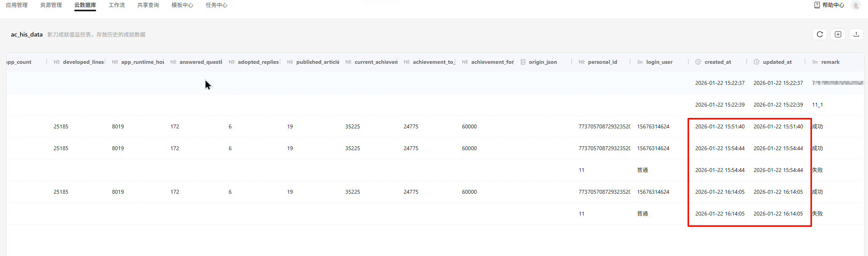Click the clock icon beside updated_at

coord(757,62)
